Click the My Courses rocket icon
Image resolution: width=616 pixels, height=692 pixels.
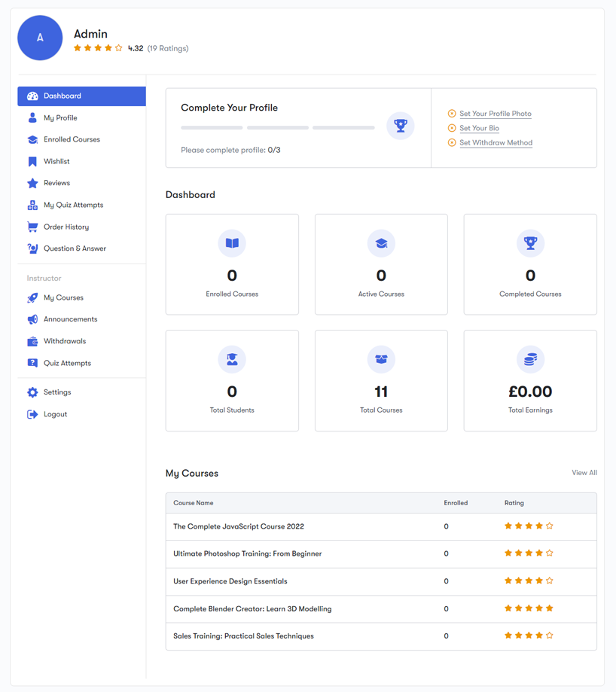[x=32, y=298]
